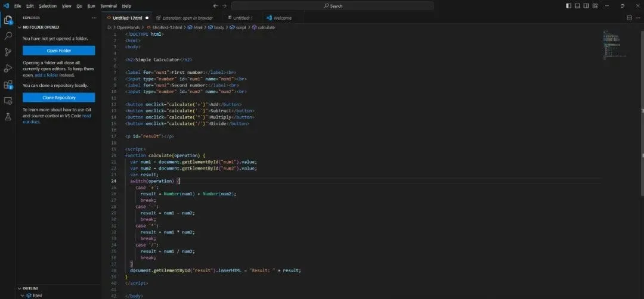Click the Clone Repository button

pos(58,98)
